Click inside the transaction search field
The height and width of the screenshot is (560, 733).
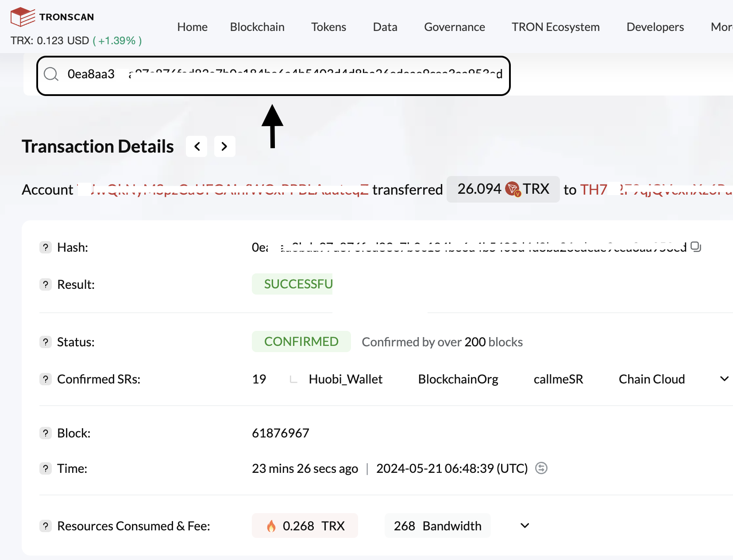[x=266, y=74]
